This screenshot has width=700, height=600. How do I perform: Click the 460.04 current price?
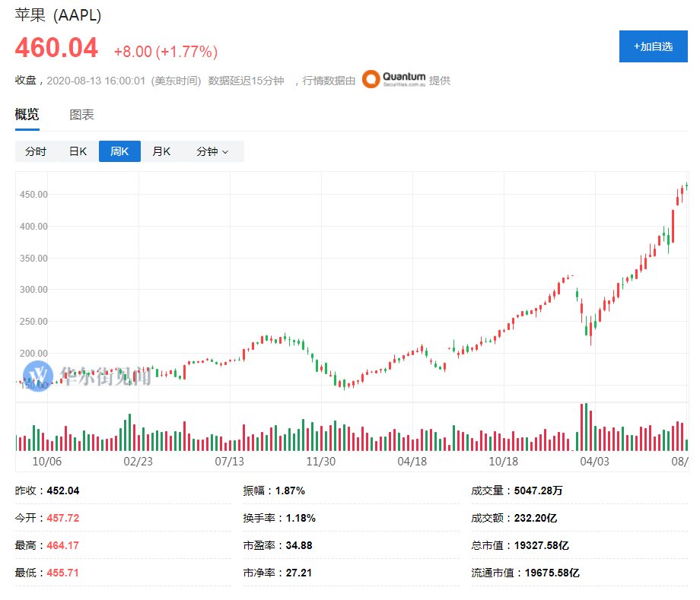(56, 48)
